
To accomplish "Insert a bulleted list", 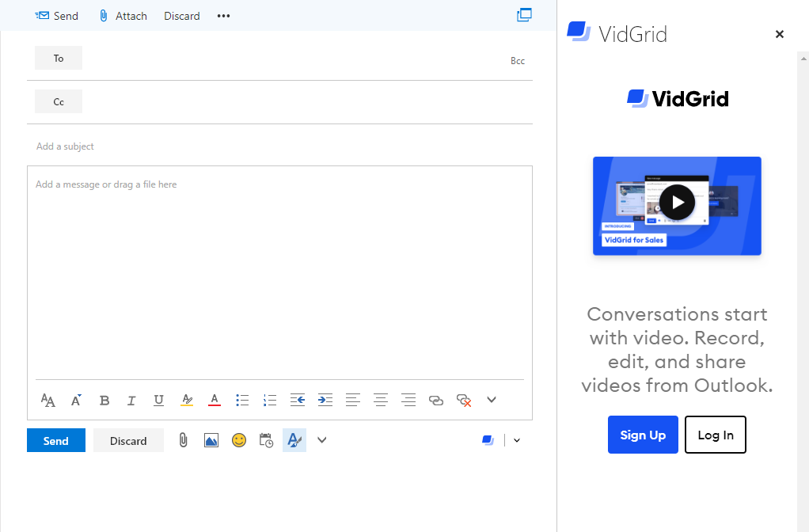I will (242, 400).
